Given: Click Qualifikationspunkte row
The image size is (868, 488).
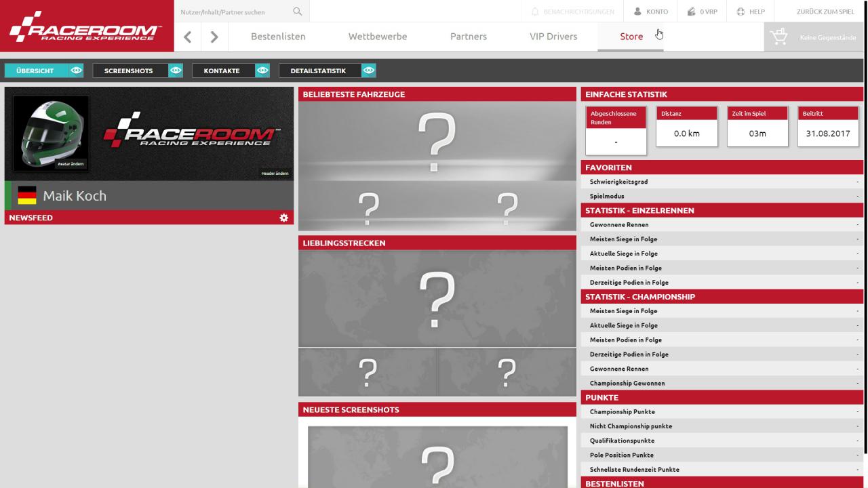Looking at the screenshot, I should tap(722, 441).
